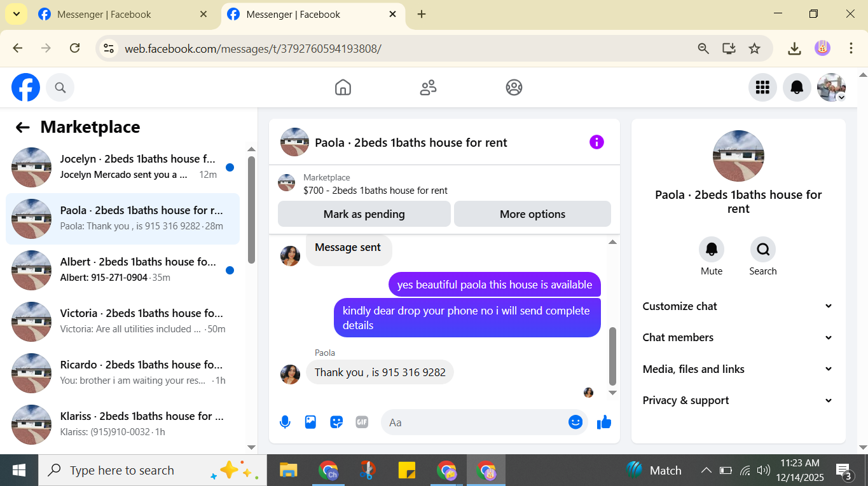View site information icon in address bar
Image resolution: width=868 pixels, height=486 pixels.
click(x=109, y=48)
